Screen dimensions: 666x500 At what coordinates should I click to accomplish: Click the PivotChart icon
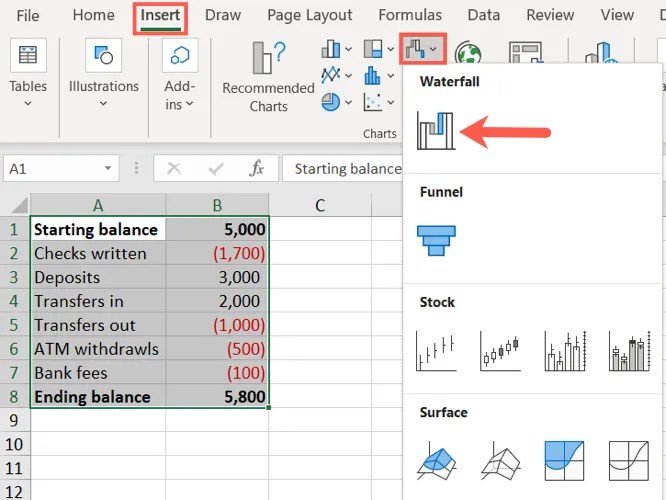[526, 53]
